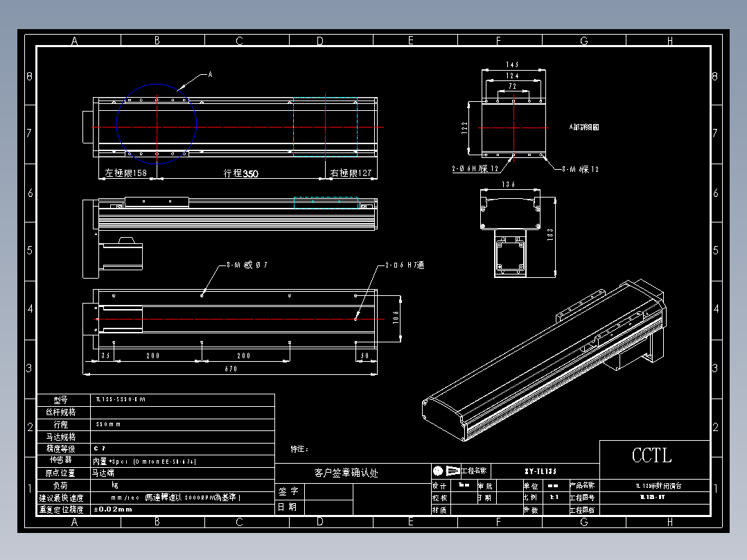
Task: Click the first-angle projection symbol in title block
Action: [x=446, y=471]
